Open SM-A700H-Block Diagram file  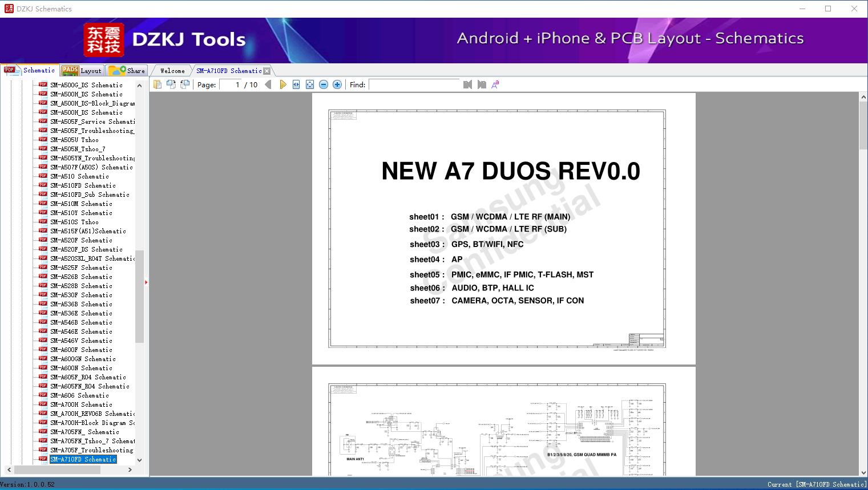pos(92,423)
